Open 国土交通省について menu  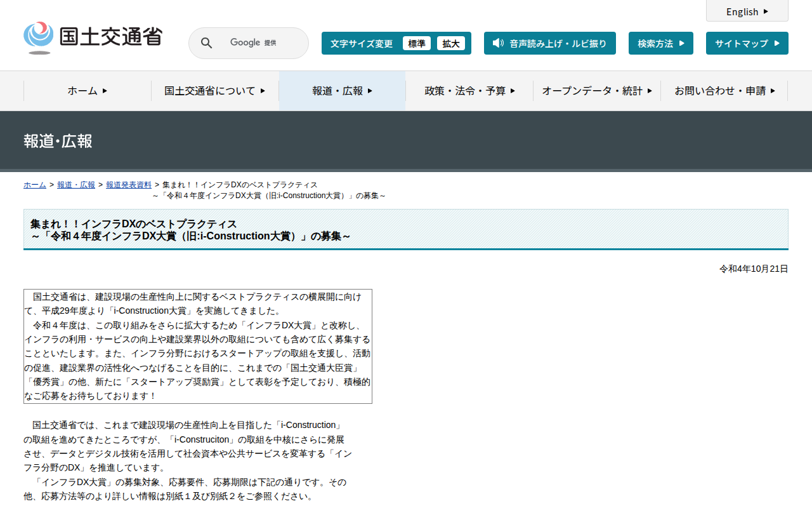pyautogui.click(x=215, y=91)
